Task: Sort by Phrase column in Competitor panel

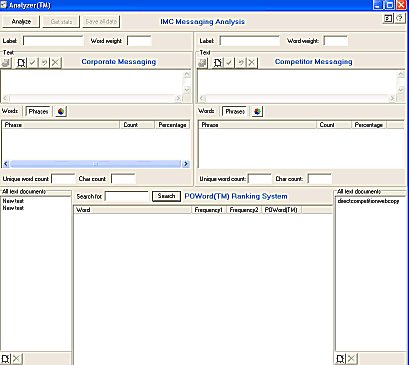Action: point(257,125)
